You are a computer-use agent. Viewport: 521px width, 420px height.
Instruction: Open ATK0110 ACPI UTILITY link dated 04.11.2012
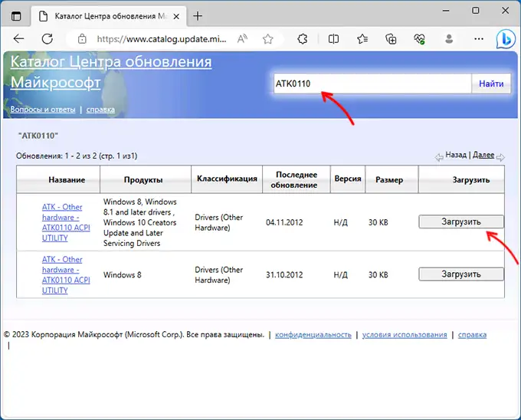click(66, 222)
